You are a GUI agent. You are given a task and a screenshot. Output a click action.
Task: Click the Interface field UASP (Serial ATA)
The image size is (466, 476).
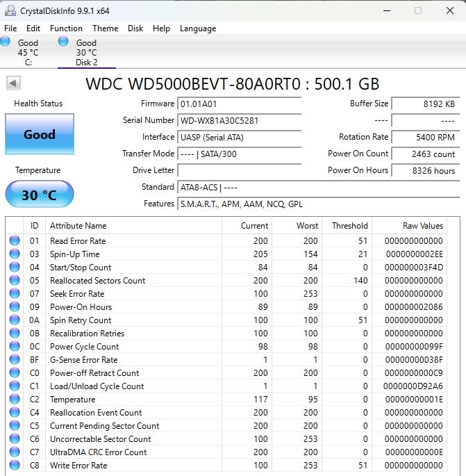click(239, 138)
